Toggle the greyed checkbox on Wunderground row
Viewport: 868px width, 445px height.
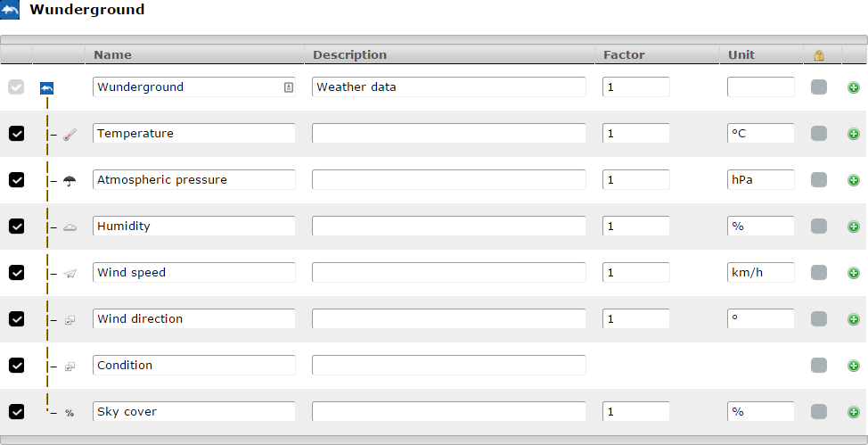(16, 87)
